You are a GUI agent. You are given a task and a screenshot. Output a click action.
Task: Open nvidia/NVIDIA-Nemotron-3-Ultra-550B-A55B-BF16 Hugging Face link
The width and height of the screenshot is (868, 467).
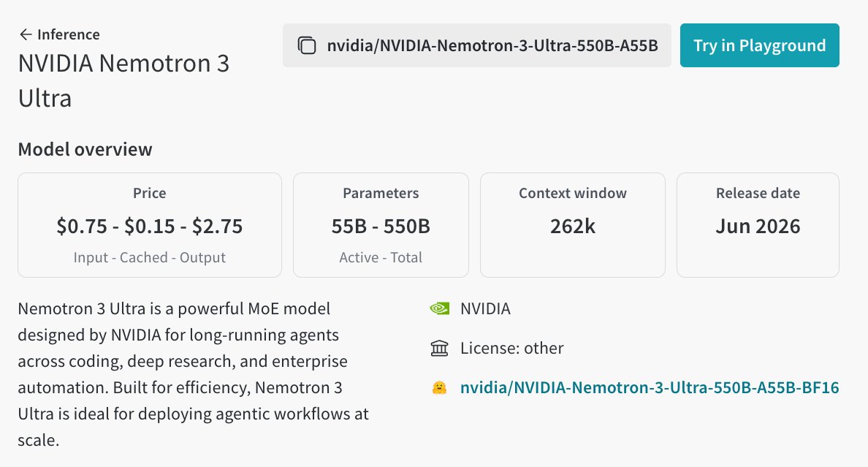pyautogui.click(x=650, y=387)
